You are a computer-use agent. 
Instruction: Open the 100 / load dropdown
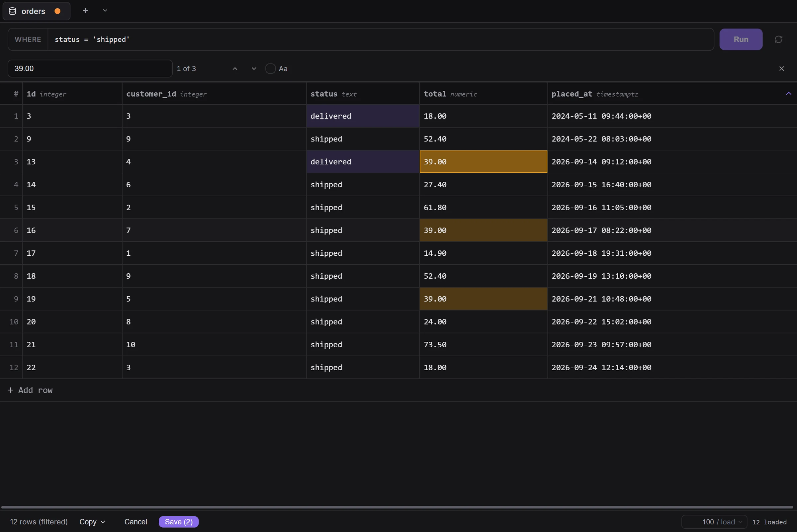714,522
